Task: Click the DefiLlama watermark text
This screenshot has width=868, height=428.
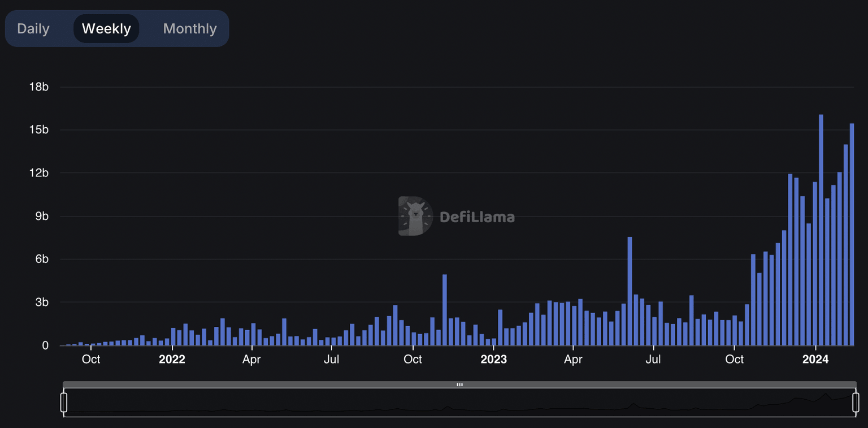Action: point(476,217)
